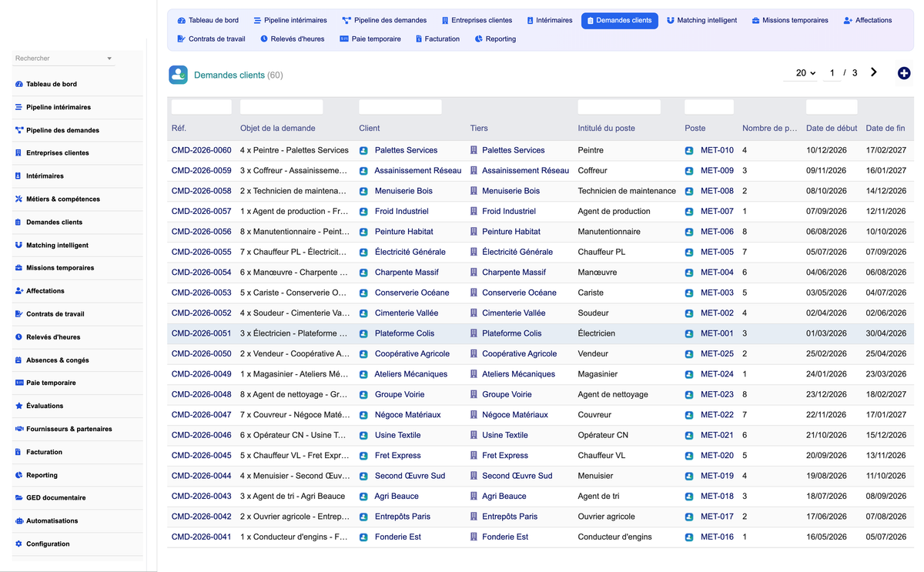Click client icon beside Froid Industriel client

click(363, 212)
